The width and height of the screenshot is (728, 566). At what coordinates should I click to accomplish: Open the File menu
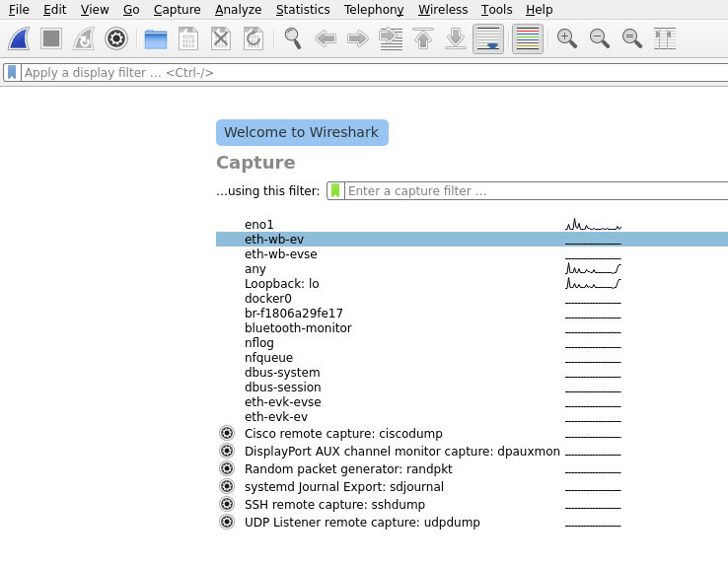point(19,9)
